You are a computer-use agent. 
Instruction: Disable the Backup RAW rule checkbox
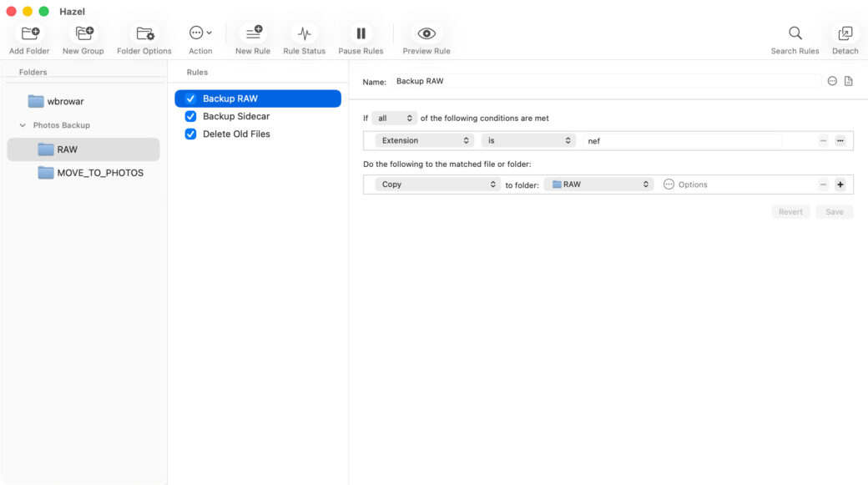pyautogui.click(x=190, y=99)
